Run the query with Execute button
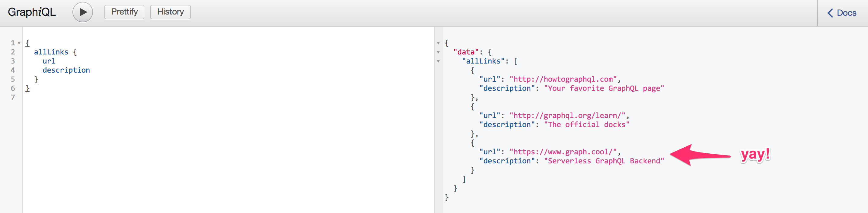Image resolution: width=868 pixels, height=213 pixels. point(83,12)
